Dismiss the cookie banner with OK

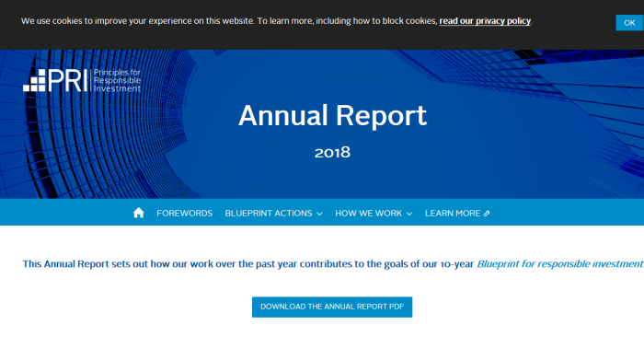click(629, 23)
